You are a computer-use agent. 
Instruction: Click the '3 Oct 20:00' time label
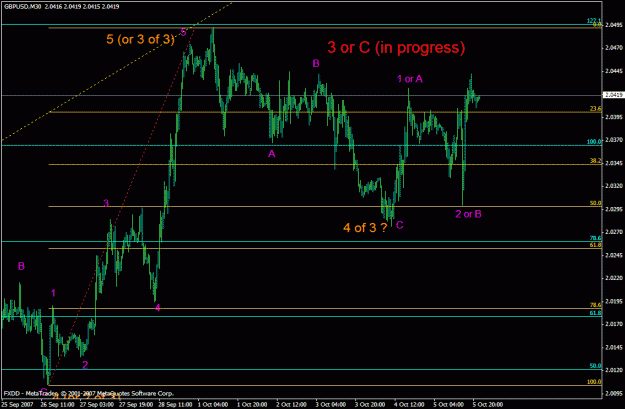pos(370,404)
